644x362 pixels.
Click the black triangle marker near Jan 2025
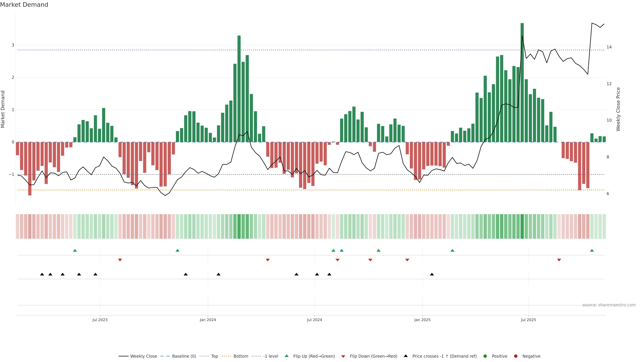(x=432, y=274)
